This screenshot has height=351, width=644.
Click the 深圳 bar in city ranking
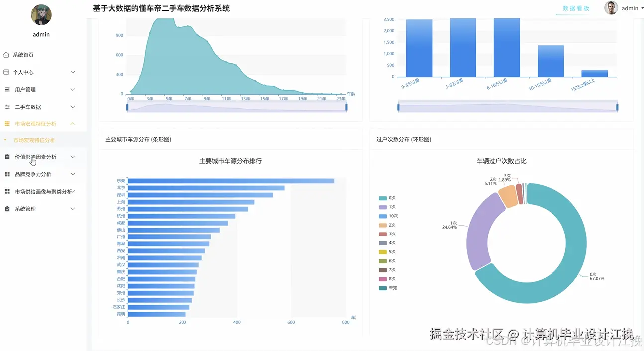tap(200, 195)
